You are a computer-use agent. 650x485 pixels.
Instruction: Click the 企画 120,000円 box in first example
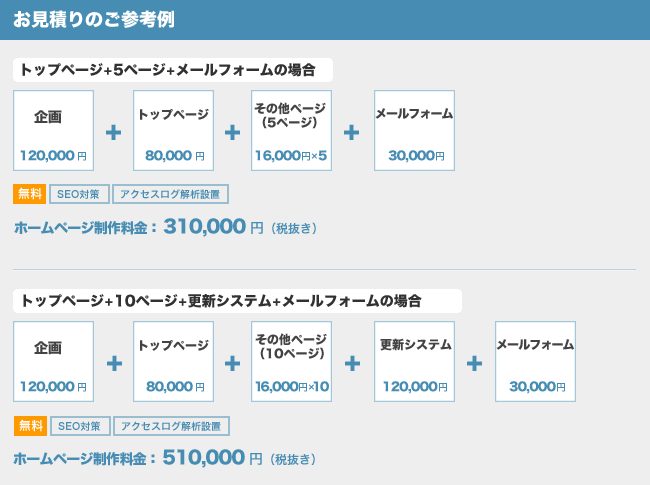(x=53, y=131)
